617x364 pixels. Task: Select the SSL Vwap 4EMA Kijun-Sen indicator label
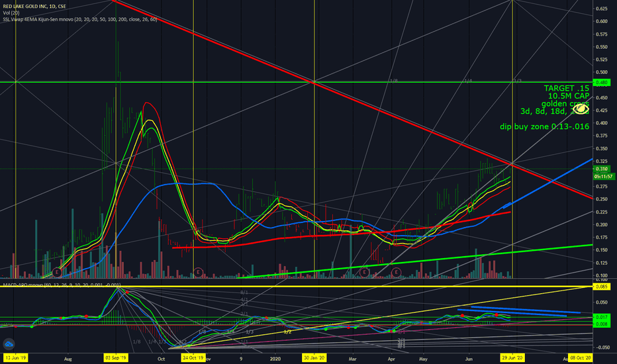pyautogui.click(x=80, y=19)
